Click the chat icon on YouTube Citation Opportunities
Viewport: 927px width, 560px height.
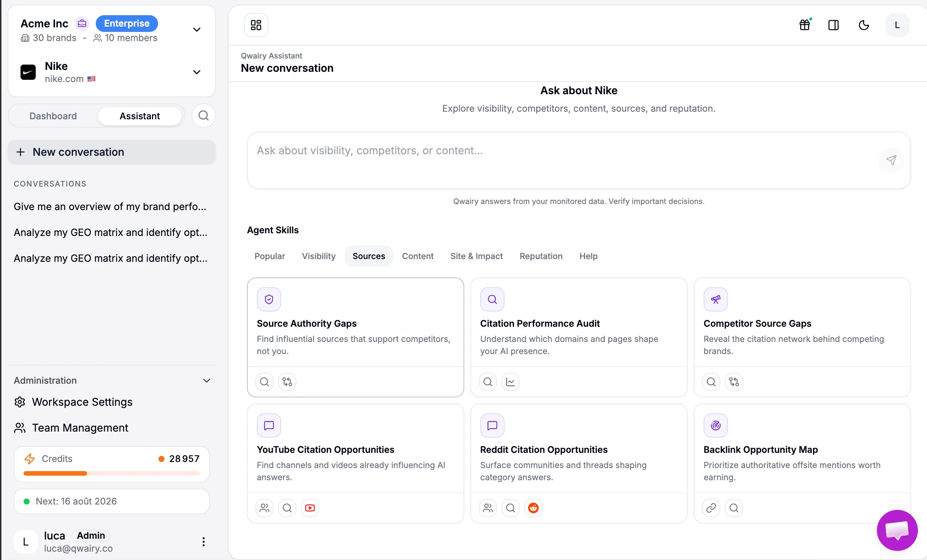pyautogui.click(x=269, y=426)
